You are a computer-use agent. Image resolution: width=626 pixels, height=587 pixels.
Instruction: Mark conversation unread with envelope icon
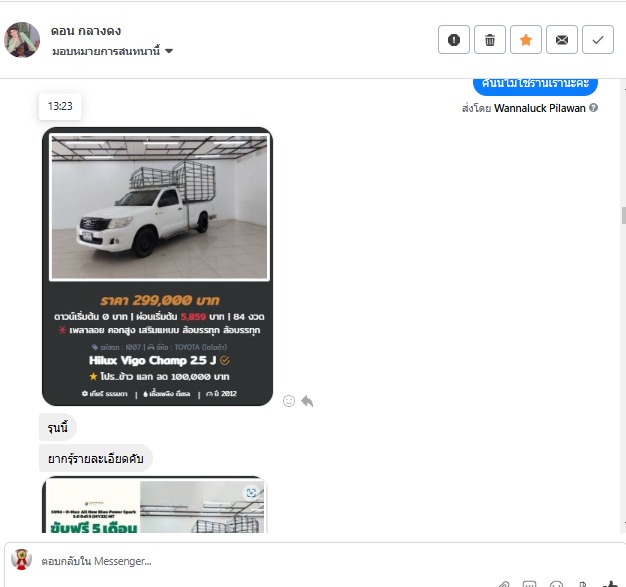coord(562,40)
